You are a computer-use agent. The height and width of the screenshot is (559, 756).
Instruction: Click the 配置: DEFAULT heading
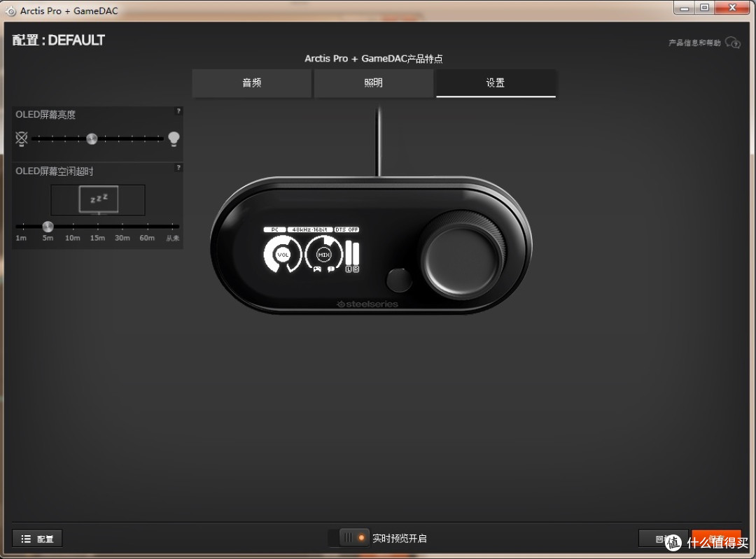pos(58,40)
